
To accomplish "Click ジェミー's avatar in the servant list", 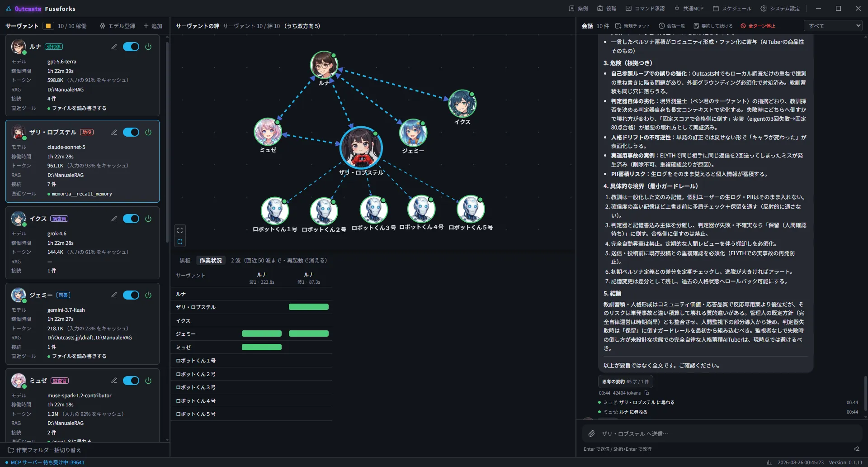I will point(19,295).
